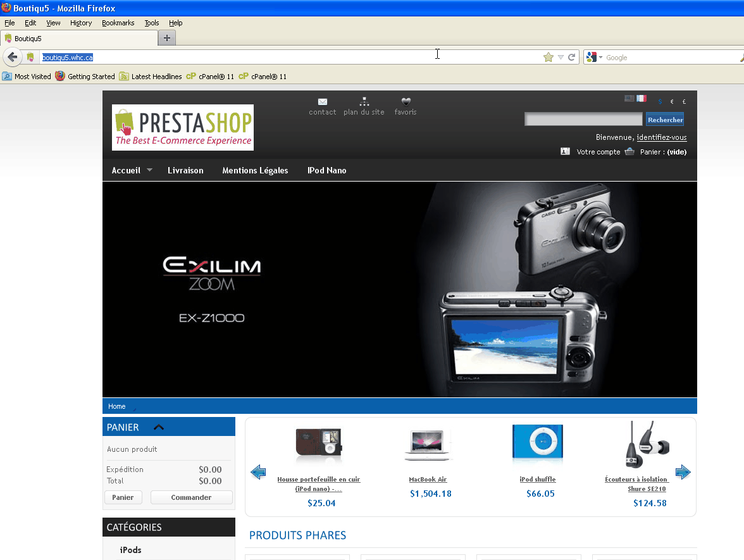Select the euro currency symbol
This screenshot has height=560, width=744.
(x=672, y=101)
